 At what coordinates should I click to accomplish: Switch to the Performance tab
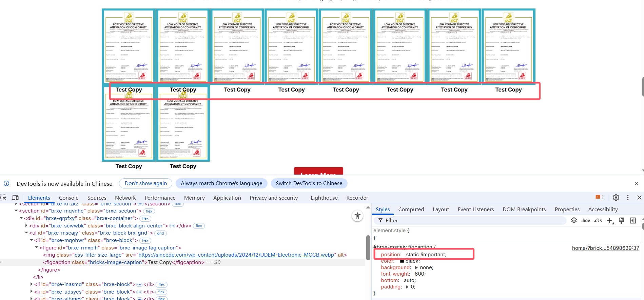(160, 198)
